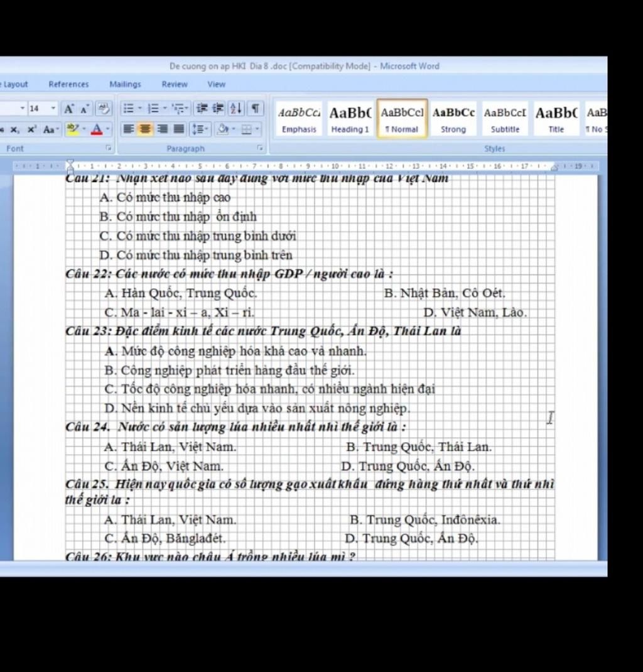Apply the Subtitle style
The height and width of the screenshot is (672, 643).
[505, 119]
